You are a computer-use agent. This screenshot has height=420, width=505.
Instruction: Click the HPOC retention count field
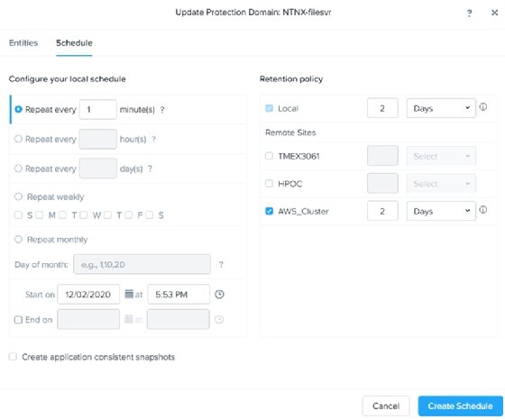click(x=382, y=184)
